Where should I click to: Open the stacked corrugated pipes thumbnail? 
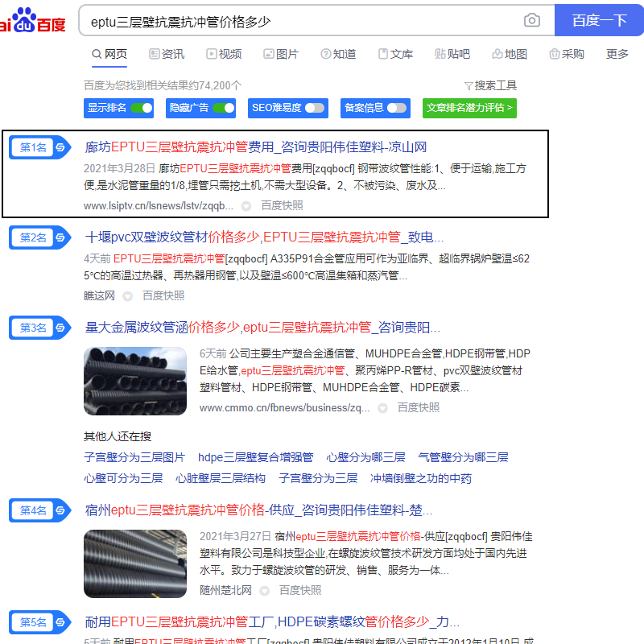coord(135,381)
